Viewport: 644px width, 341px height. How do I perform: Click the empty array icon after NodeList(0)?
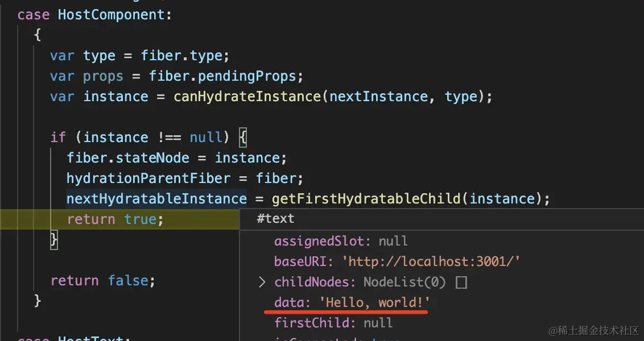tap(461, 282)
